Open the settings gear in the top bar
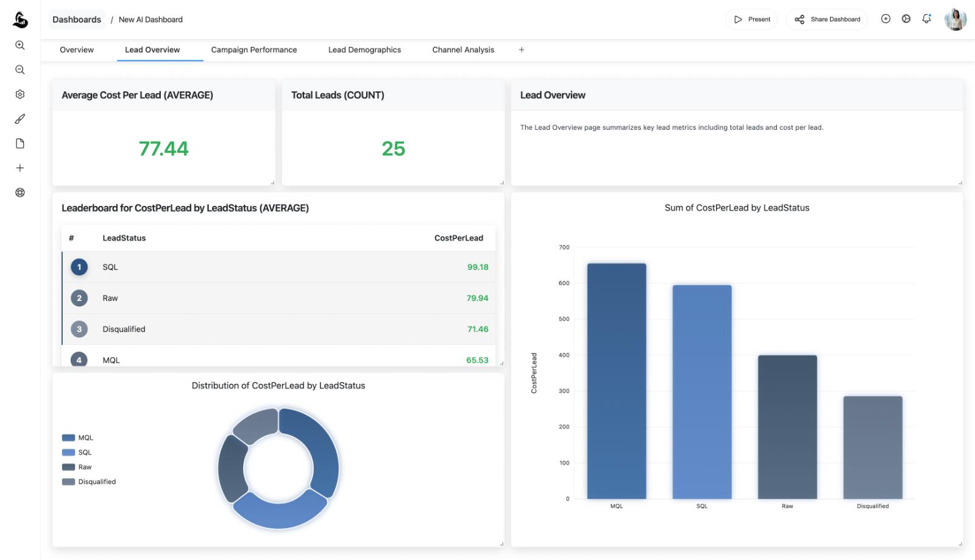This screenshot has width=975, height=560. tap(906, 19)
